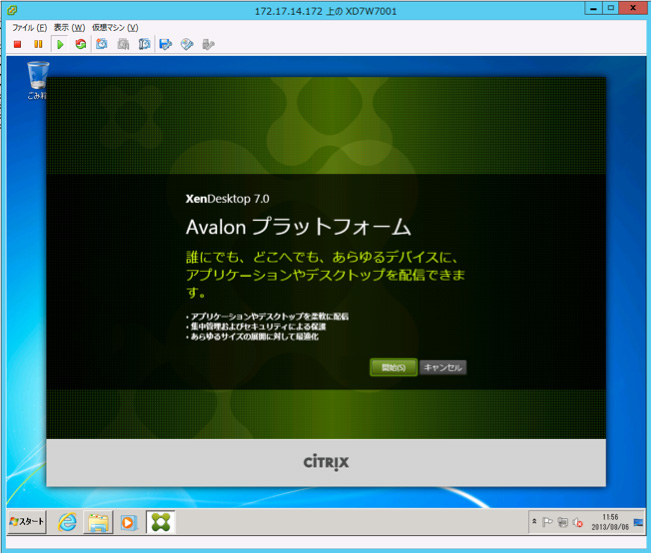652x554 pixels.
Task: Click revert to snapshot toolbar icon
Action: [x=123, y=44]
